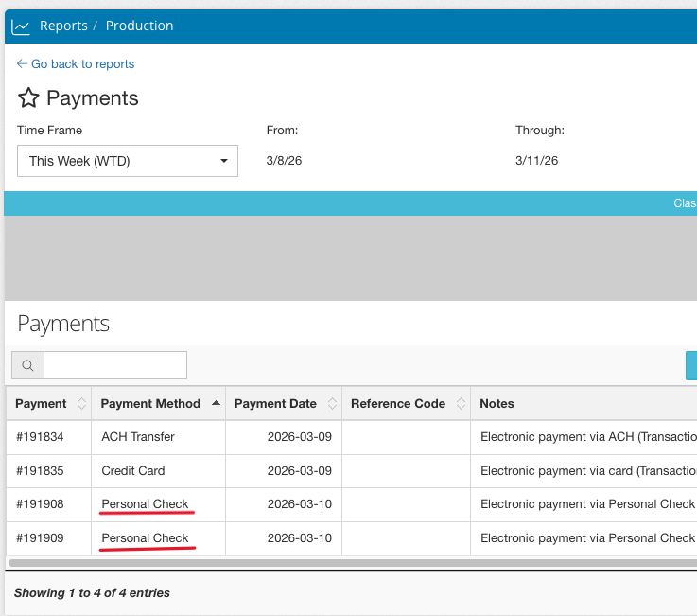Screen dimensions: 697x616
Task: Click the blue button right of search
Action: (691, 365)
